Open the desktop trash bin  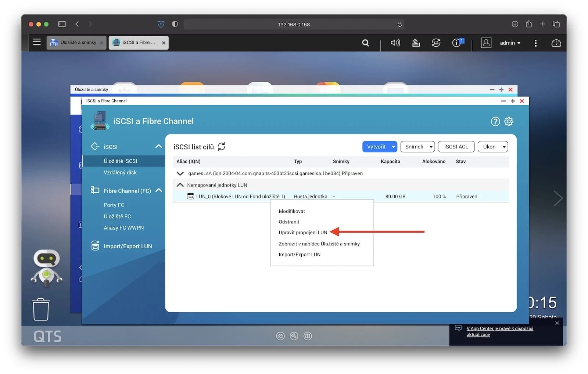click(41, 309)
